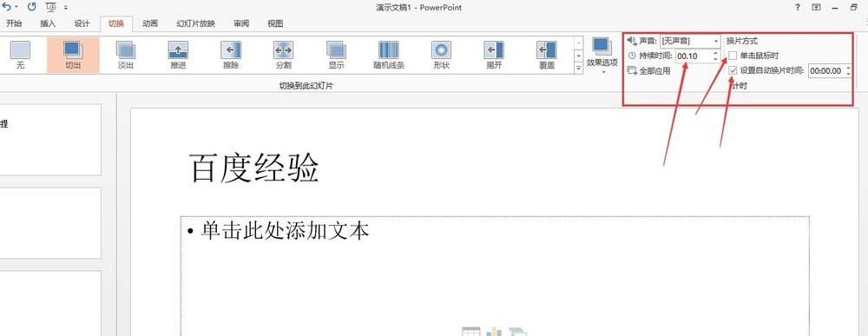Apply the 显示 transition effect
The width and height of the screenshot is (868, 336).
[x=336, y=55]
